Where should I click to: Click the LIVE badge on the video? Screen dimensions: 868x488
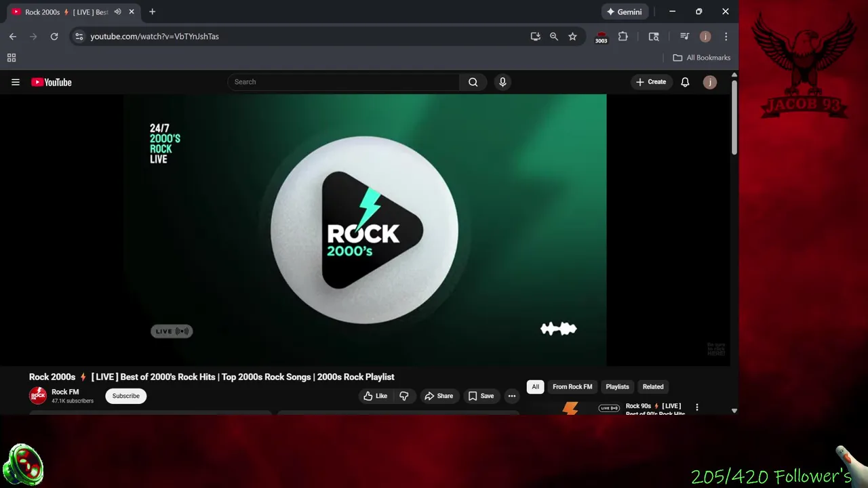172,331
